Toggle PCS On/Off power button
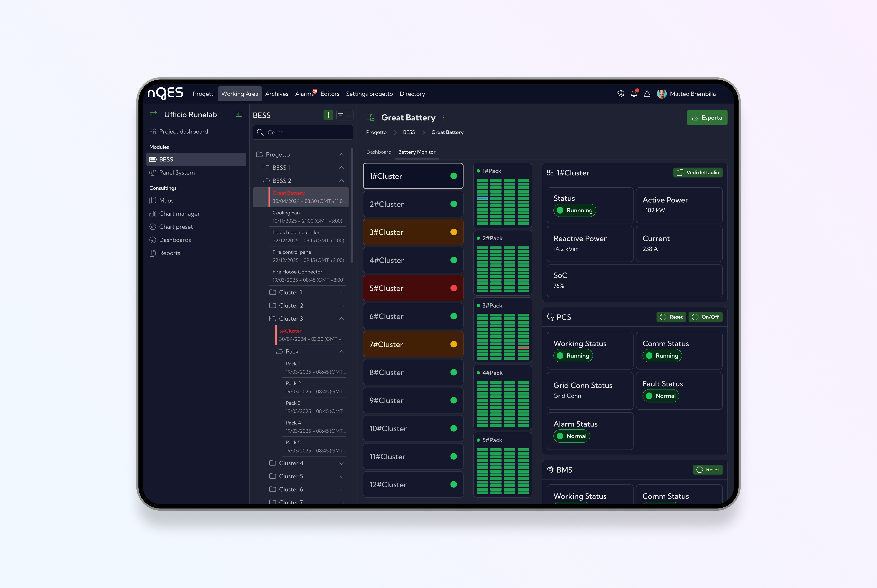The image size is (877, 588). (x=706, y=317)
